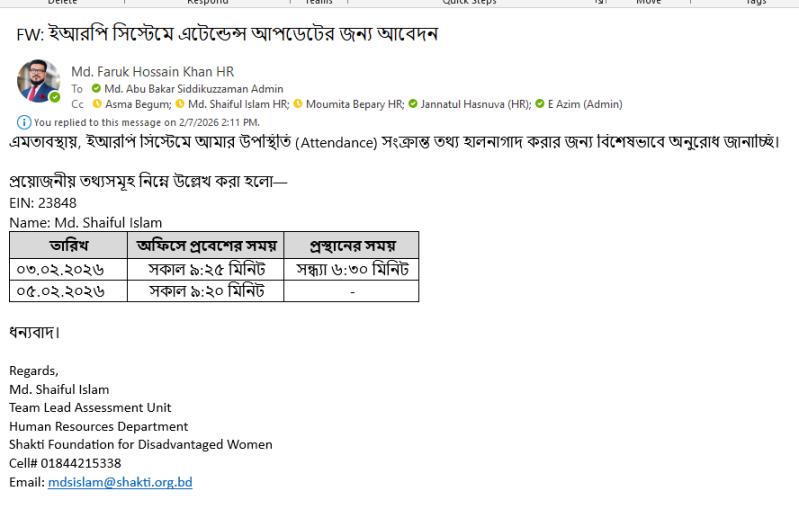Click the presence icon before Moumita Bepary HR

[x=298, y=104]
